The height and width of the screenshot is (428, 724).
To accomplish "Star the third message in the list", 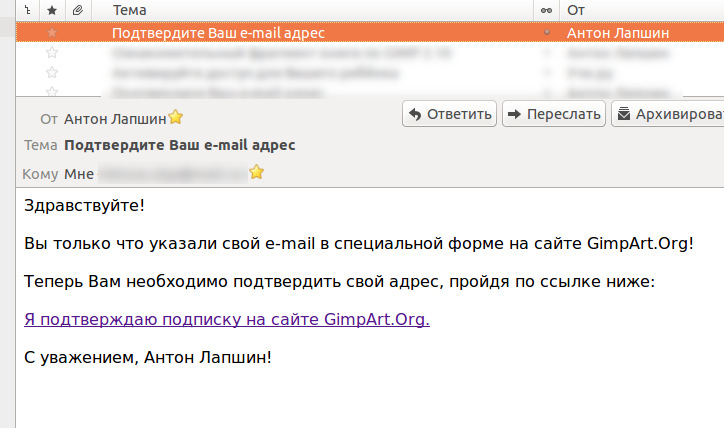I will (52, 72).
